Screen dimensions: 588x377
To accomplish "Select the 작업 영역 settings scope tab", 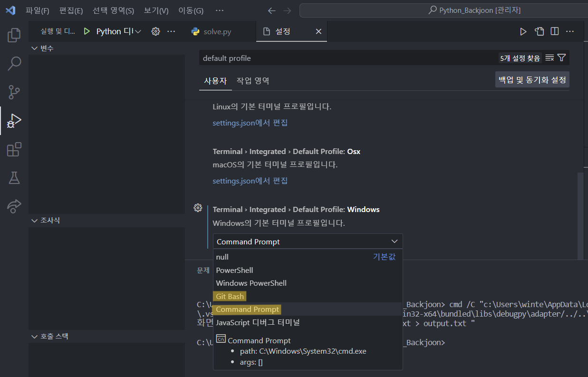I will 253,81.
